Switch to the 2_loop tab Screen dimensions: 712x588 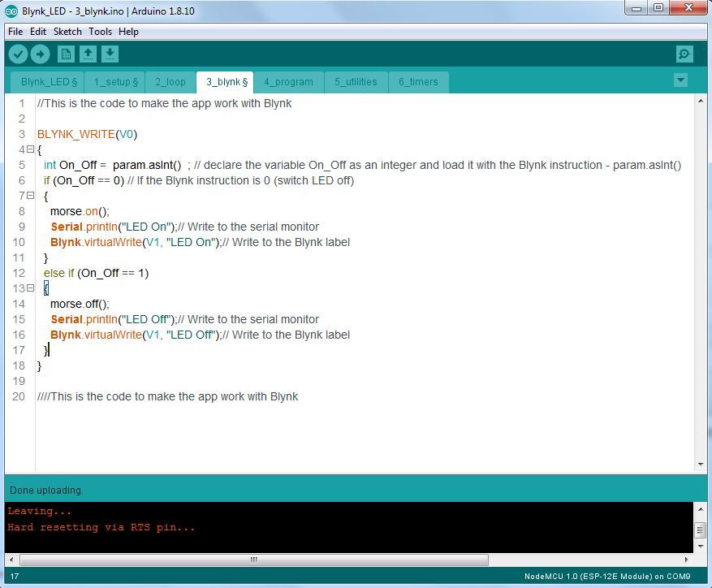[170, 82]
